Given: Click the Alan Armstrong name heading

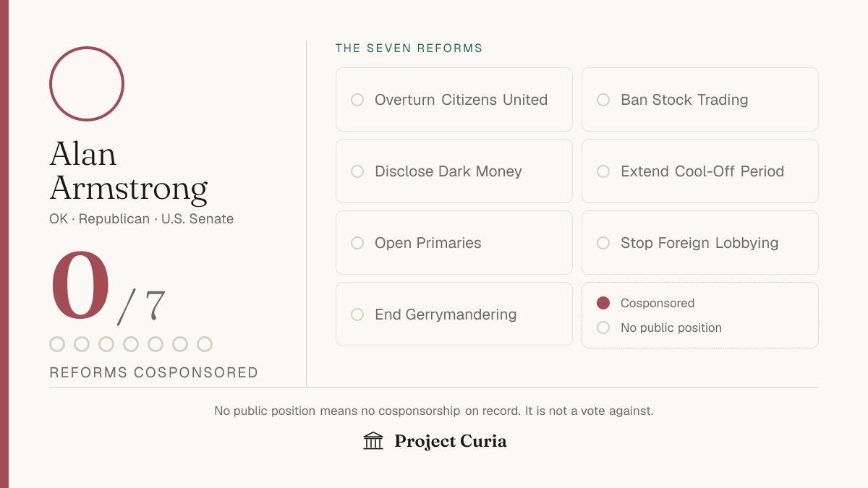Looking at the screenshot, I should pyautogui.click(x=129, y=171).
